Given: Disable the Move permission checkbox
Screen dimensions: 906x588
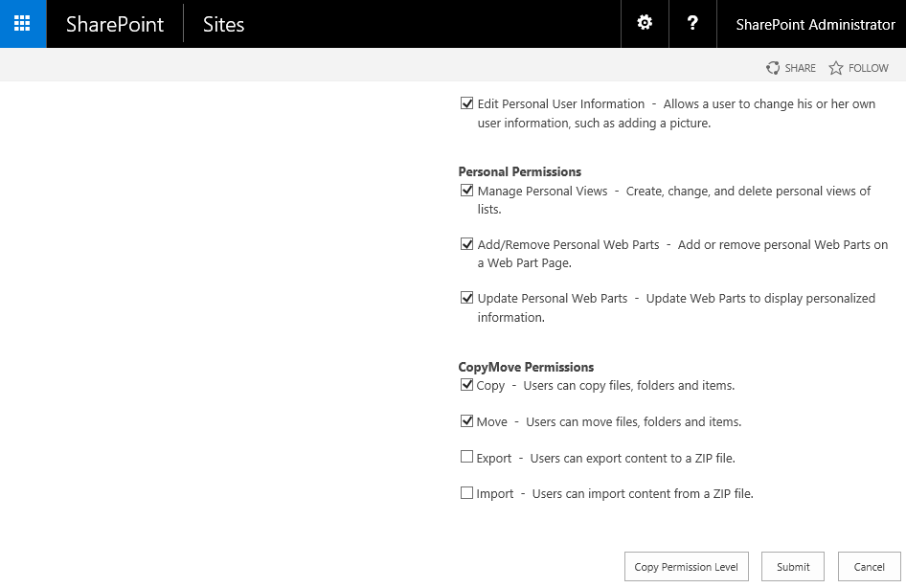Looking at the screenshot, I should [467, 421].
